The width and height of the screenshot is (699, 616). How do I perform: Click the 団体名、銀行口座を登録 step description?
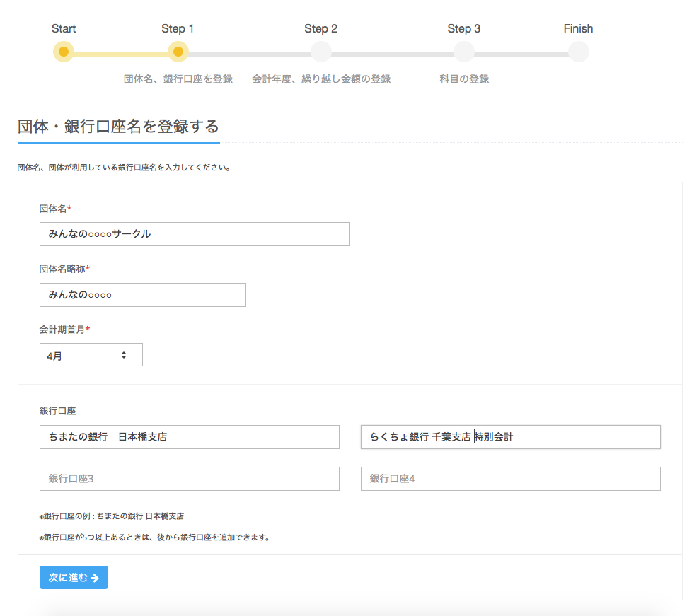pos(178,79)
